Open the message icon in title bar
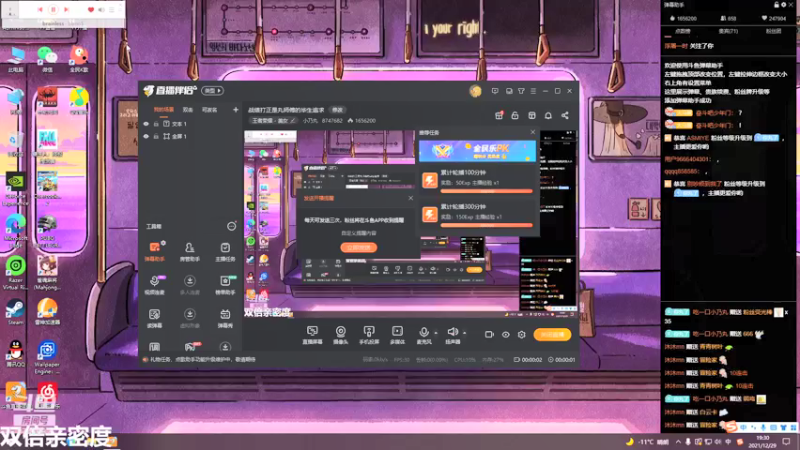Screen dimensions: 800x450 (495, 91)
